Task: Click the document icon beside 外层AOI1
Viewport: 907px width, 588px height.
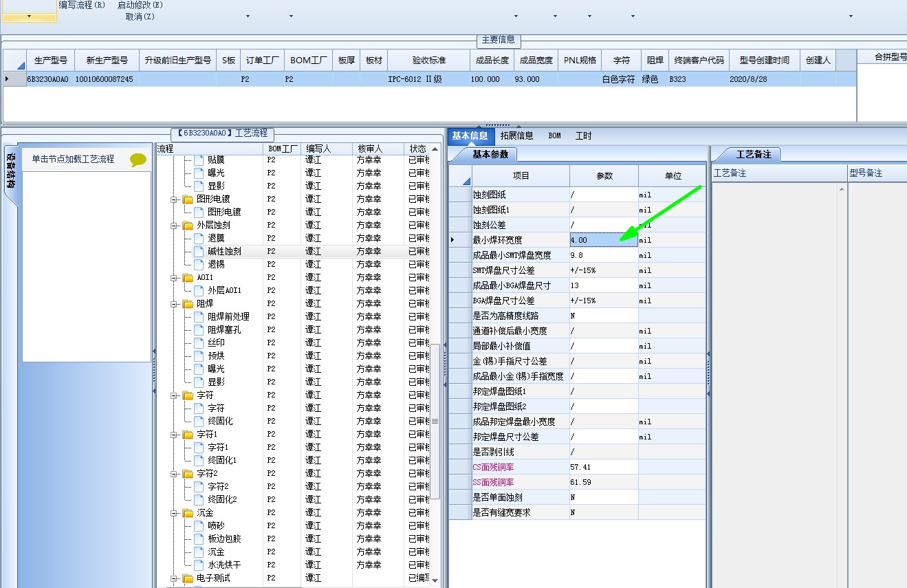Action: click(x=199, y=291)
